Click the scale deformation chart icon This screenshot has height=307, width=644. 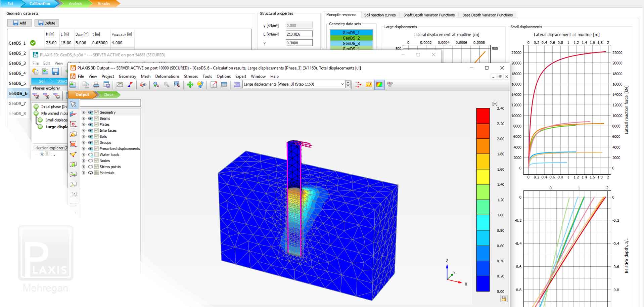click(214, 85)
